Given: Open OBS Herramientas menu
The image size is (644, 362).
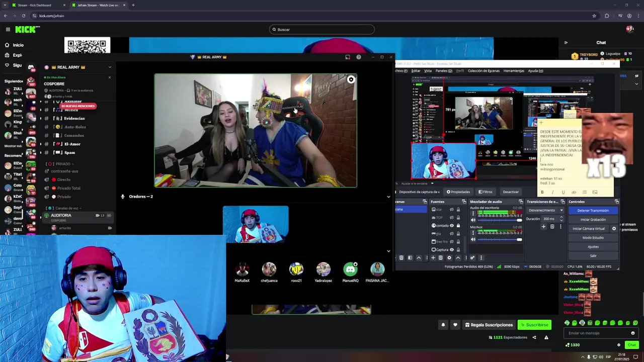Looking at the screenshot, I should (x=514, y=71).
